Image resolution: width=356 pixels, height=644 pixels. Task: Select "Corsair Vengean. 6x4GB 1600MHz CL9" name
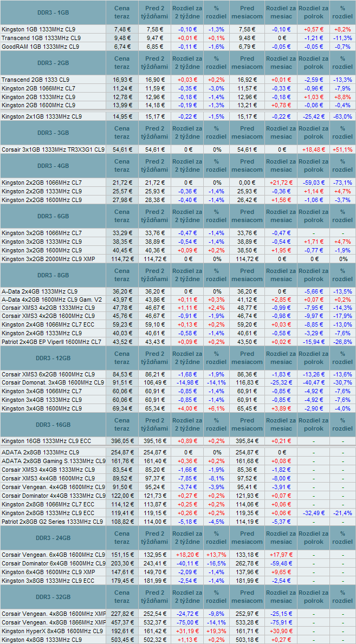pyautogui.click(x=54, y=555)
